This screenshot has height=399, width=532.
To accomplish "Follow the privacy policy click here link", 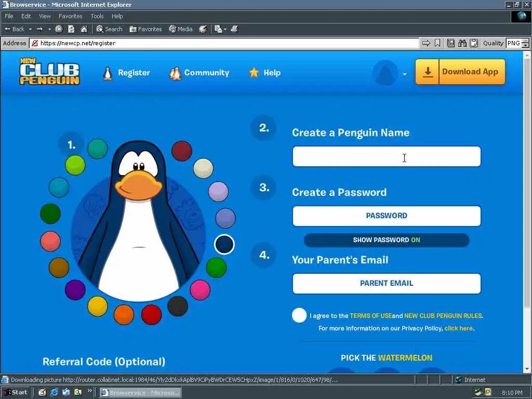I will point(458,328).
